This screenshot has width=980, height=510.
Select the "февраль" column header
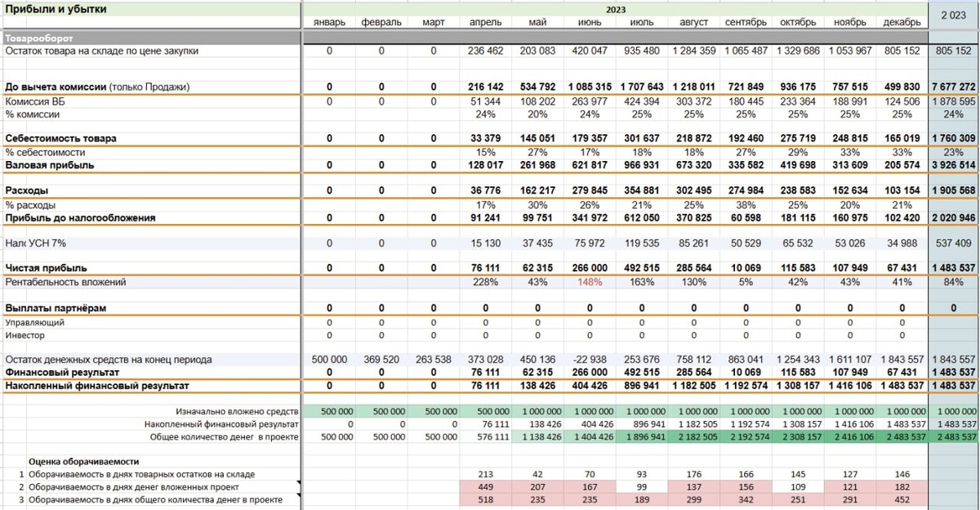pyautogui.click(x=381, y=22)
